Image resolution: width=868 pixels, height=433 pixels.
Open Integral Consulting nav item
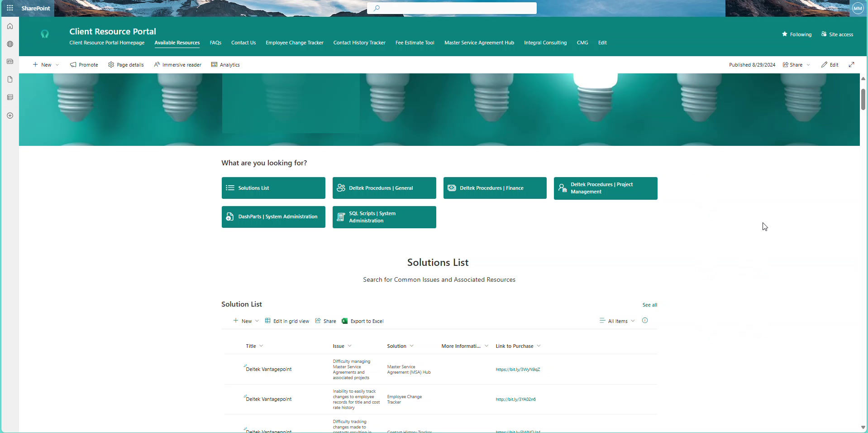click(x=545, y=43)
